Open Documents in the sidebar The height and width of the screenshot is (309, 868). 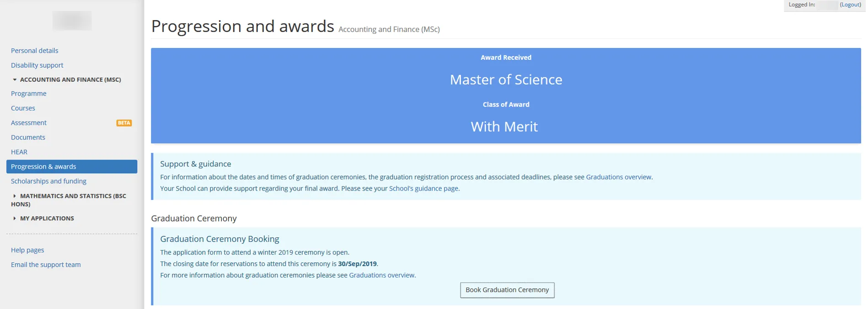(x=28, y=138)
